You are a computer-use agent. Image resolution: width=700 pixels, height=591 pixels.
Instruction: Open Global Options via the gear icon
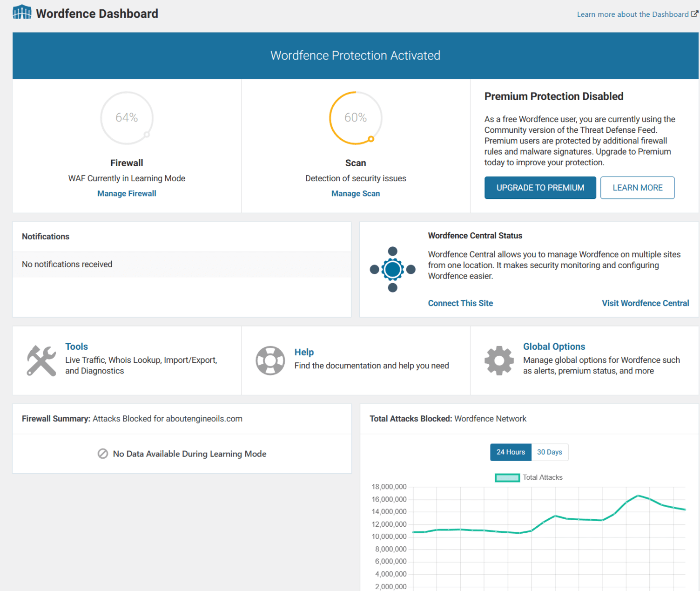(499, 360)
